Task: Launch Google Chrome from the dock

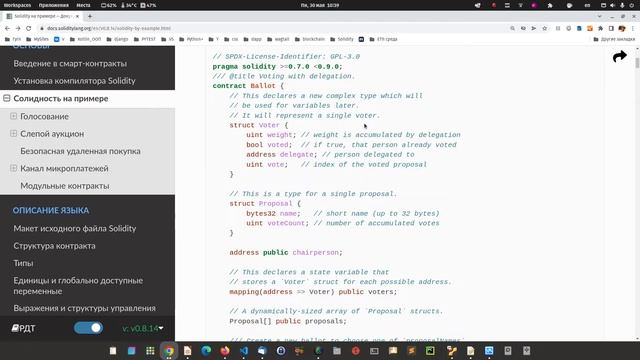Action: [169, 351]
